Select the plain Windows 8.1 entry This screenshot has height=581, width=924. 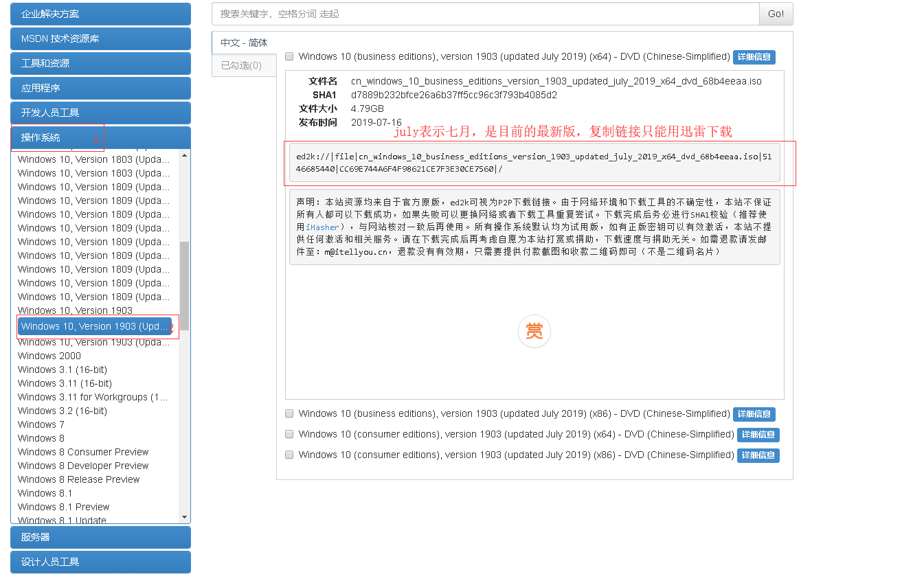tap(45, 493)
